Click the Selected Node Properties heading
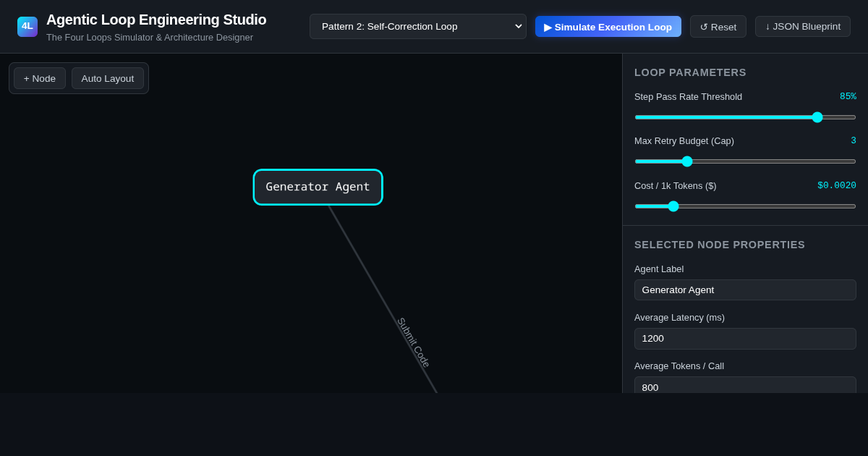This screenshot has width=868, height=456. pos(720,245)
